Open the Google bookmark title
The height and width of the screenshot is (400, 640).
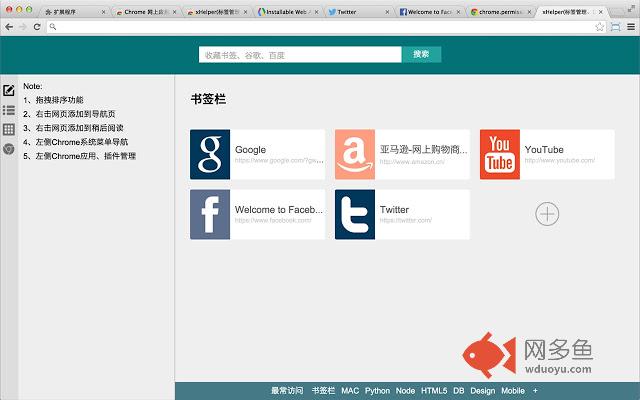pyautogui.click(x=250, y=150)
